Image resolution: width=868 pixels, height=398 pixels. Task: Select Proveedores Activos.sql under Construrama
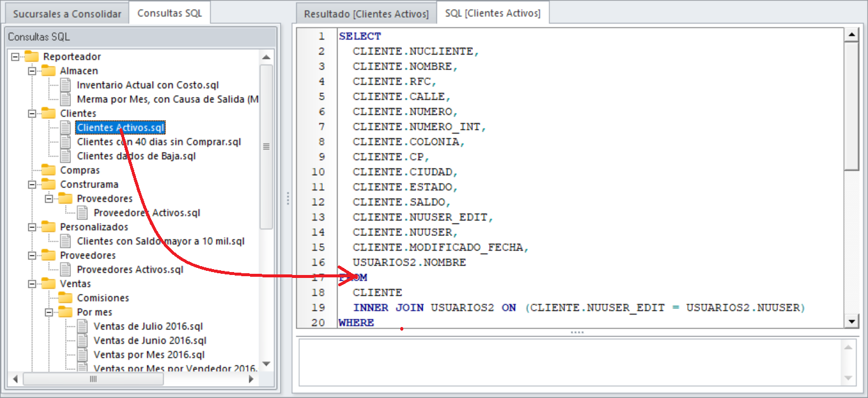click(147, 213)
